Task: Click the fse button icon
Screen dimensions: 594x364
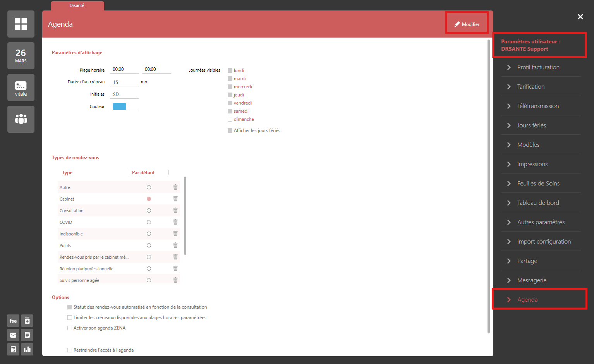Action: pyautogui.click(x=13, y=321)
